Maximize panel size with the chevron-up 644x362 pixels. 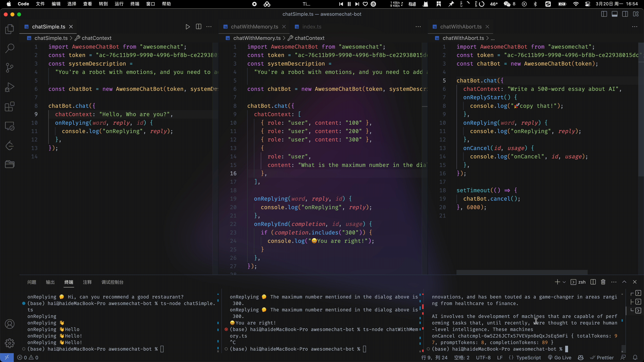click(624, 282)
